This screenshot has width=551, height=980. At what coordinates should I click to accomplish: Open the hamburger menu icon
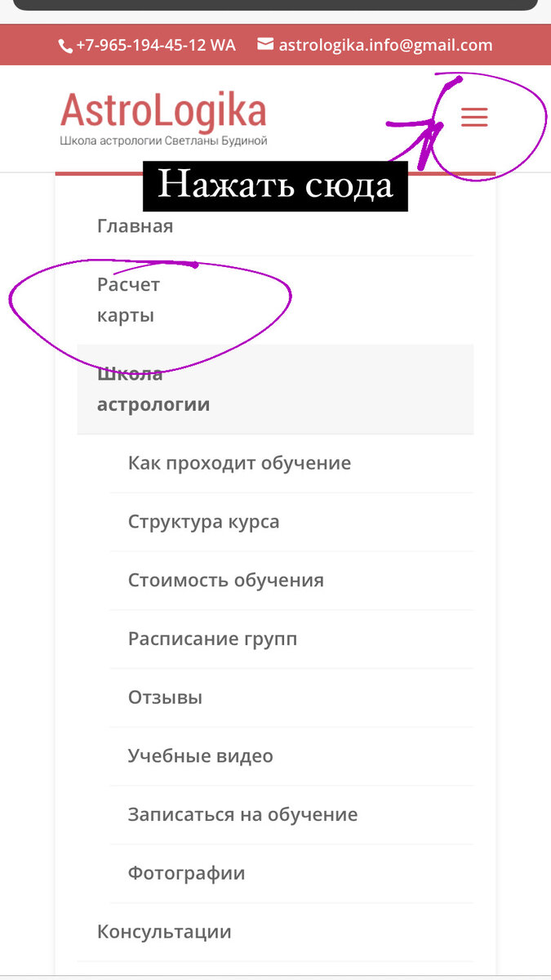[x=474, y=117]
